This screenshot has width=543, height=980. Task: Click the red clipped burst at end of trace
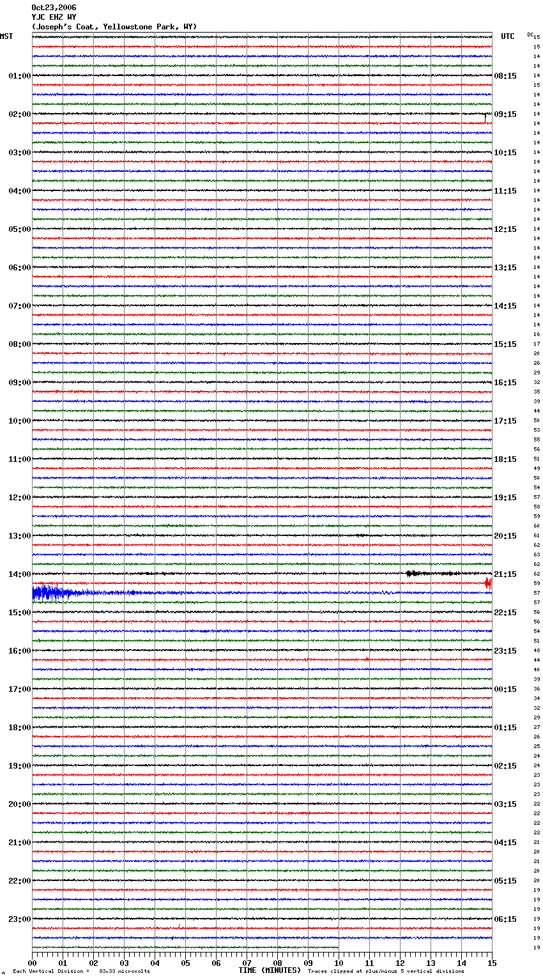click(488, 583)
